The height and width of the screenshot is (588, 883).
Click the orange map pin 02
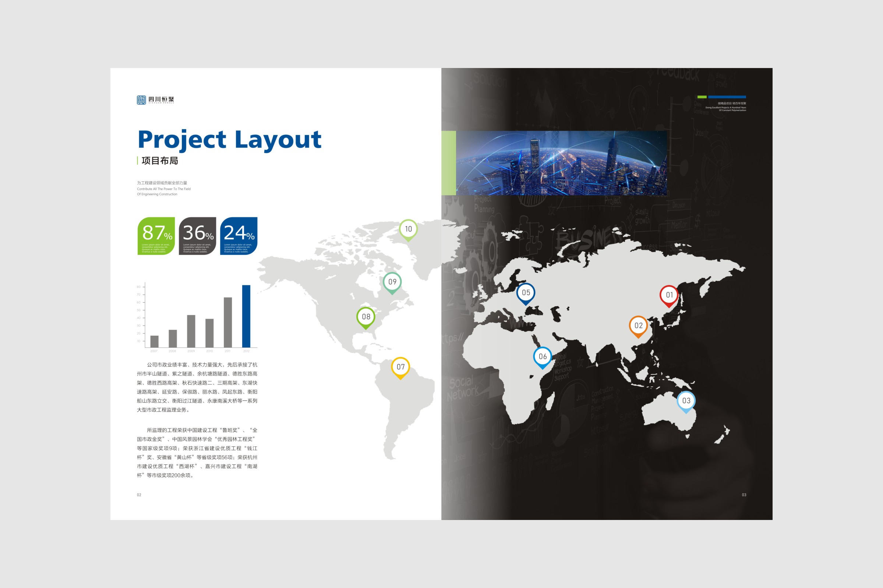pos(638,326)
